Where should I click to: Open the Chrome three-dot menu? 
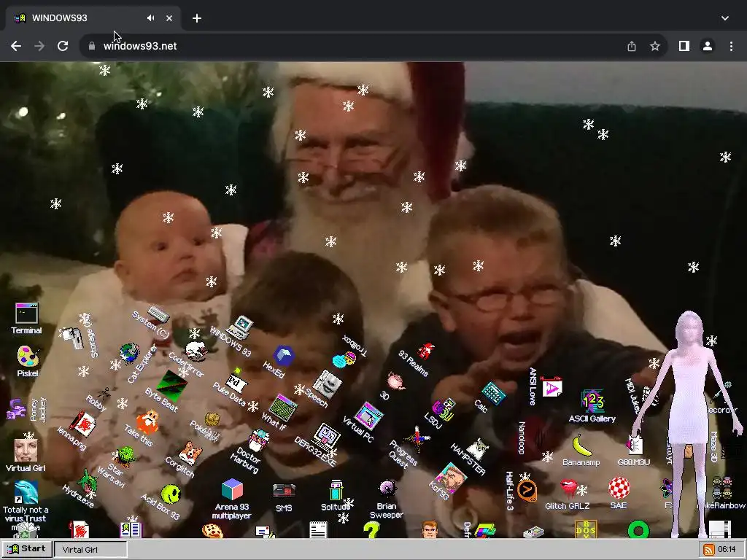tap(731, 46)
